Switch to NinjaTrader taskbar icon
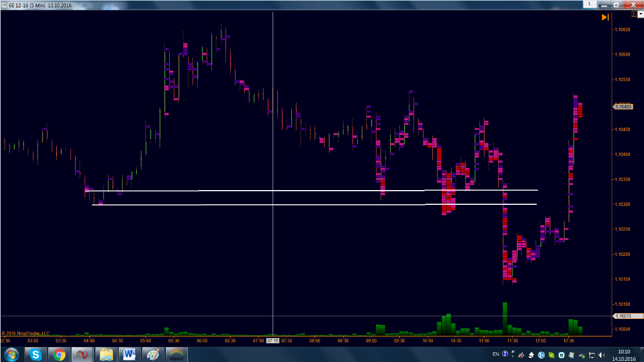 point(82,355)
